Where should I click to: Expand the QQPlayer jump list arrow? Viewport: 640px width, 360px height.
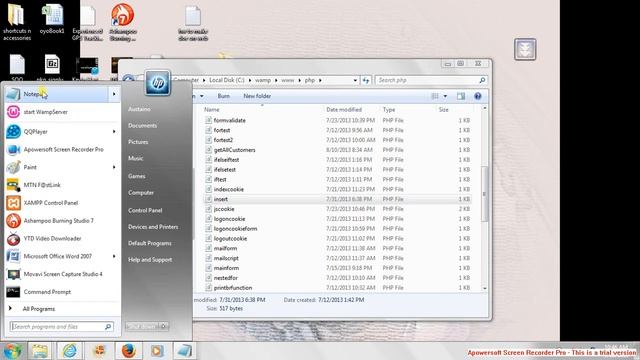114,131
